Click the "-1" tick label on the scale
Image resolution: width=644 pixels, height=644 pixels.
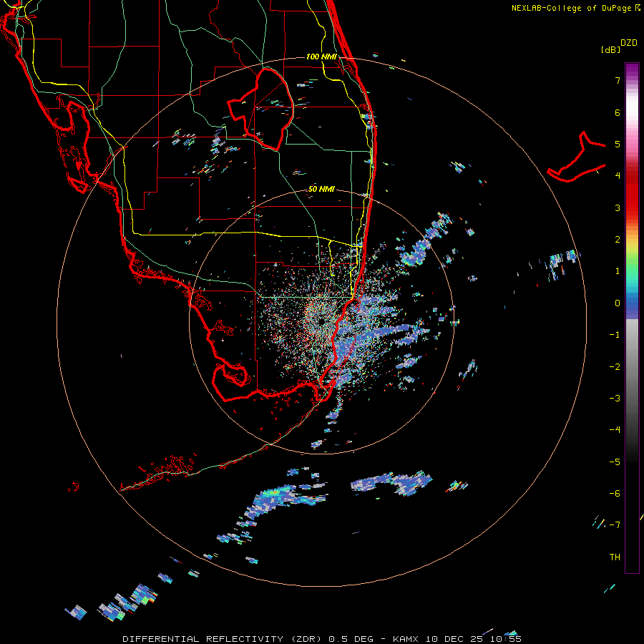pyautogui.click(x=615, y=335)
